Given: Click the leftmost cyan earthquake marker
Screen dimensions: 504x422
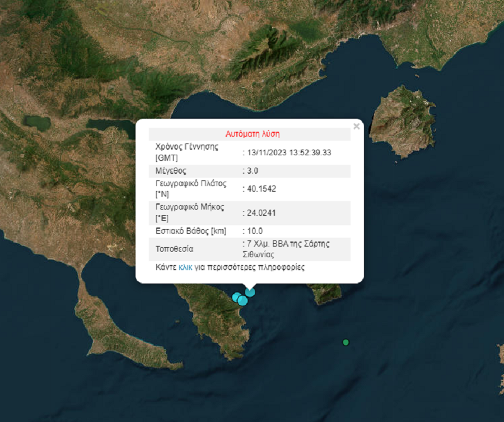Looking at the screenshot, I should [237, 297].
